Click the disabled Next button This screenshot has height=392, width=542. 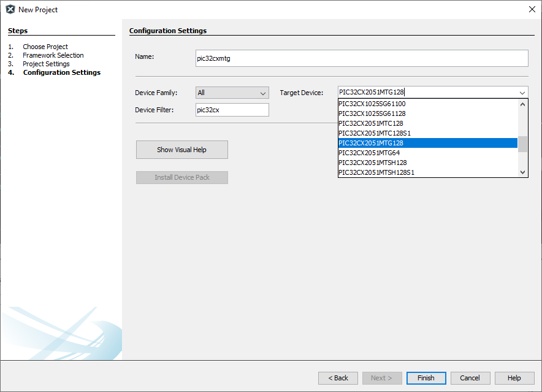tap(382, 378)
